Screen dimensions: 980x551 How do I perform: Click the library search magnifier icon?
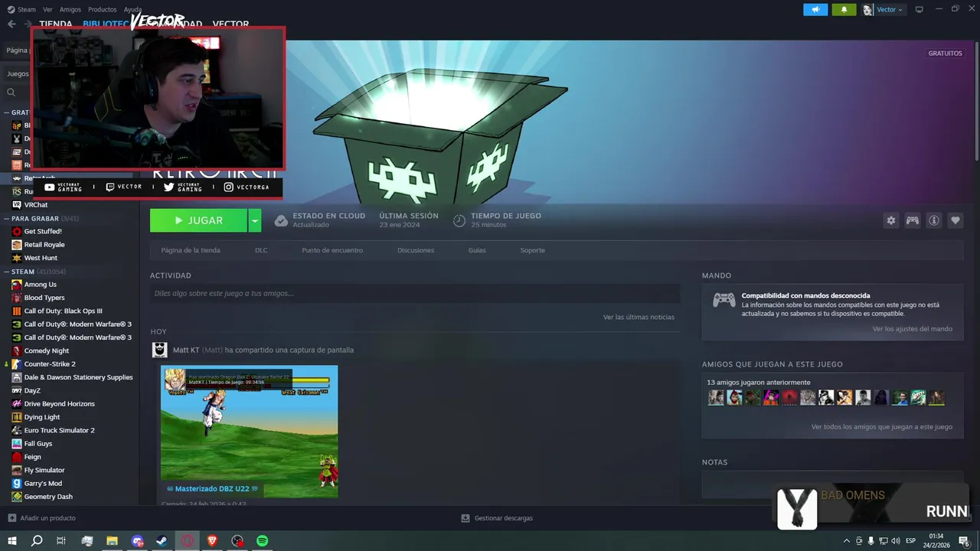point(11,93)
